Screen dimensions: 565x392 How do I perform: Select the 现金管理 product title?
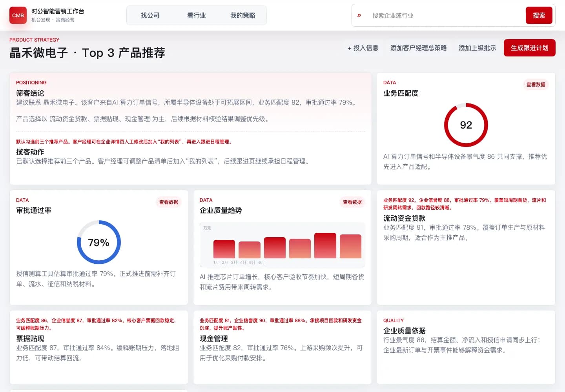click(x=214, y=338)
